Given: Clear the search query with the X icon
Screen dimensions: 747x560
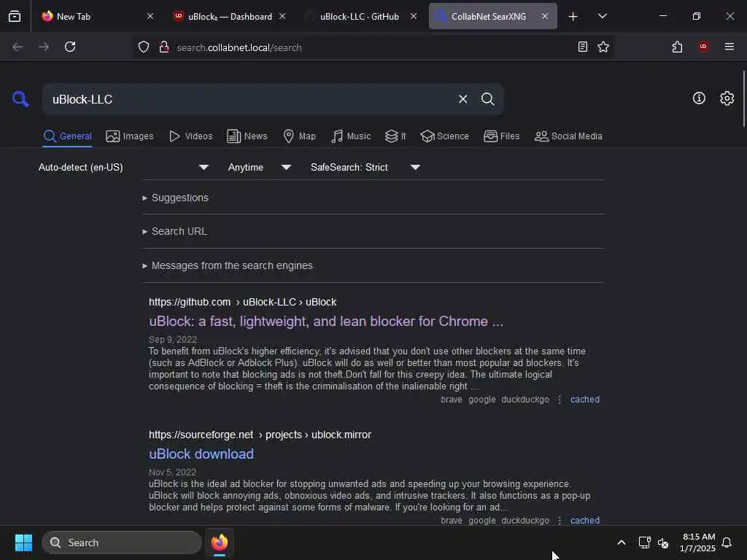Looking at the screenshot, I should 462,99.
